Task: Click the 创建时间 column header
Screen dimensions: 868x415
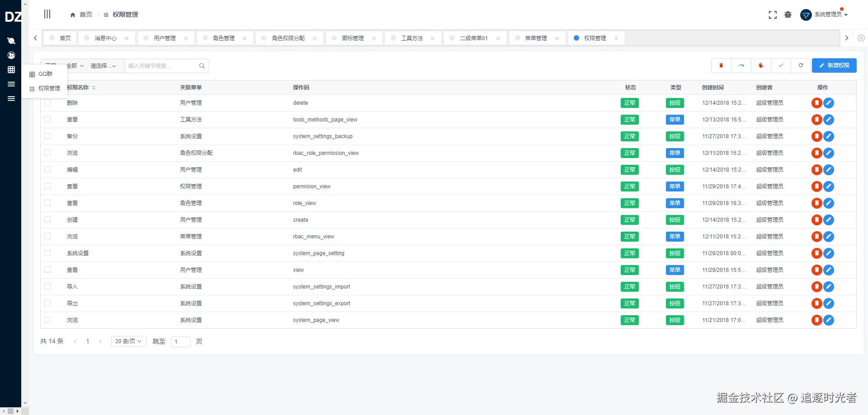Action: coord(713,88)
